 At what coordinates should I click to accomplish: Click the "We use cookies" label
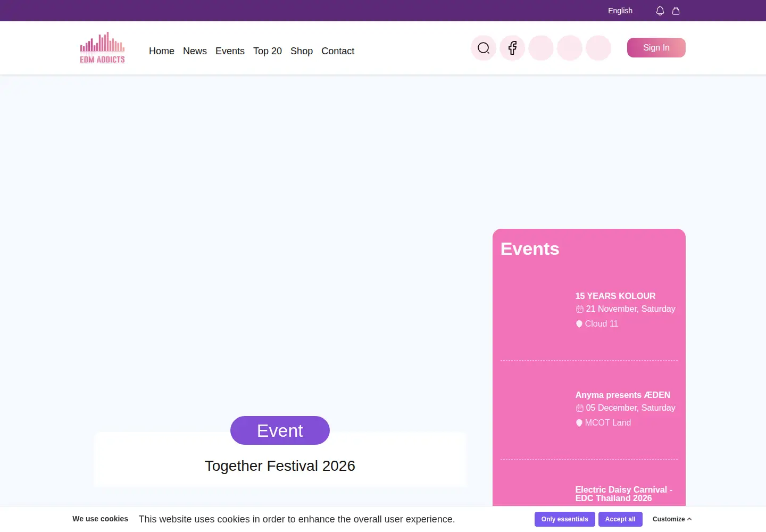click(x=101, y=519)
